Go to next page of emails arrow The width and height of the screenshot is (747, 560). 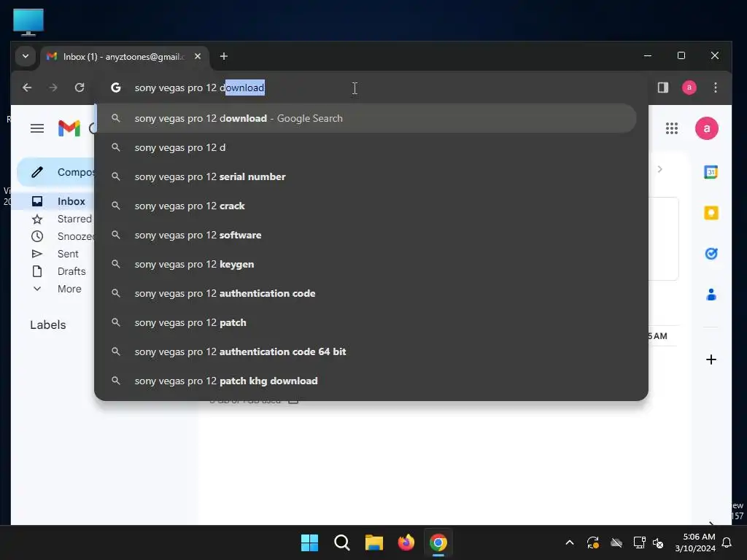659,169
